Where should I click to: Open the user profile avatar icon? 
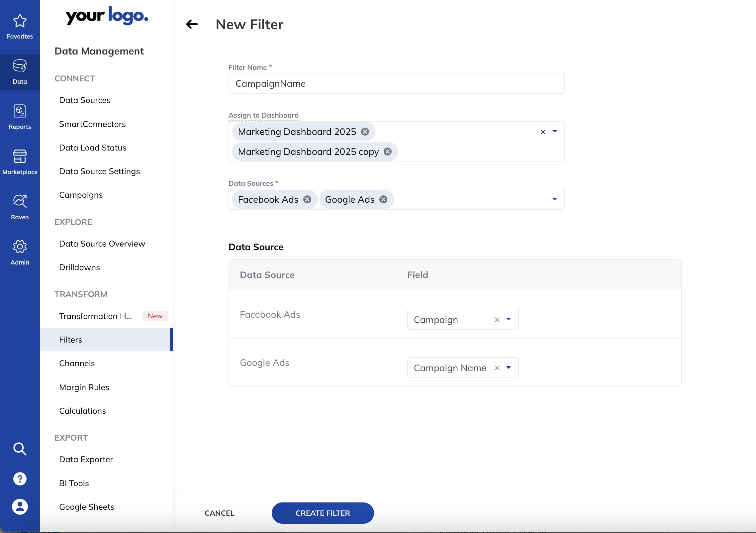coord(20,507)
